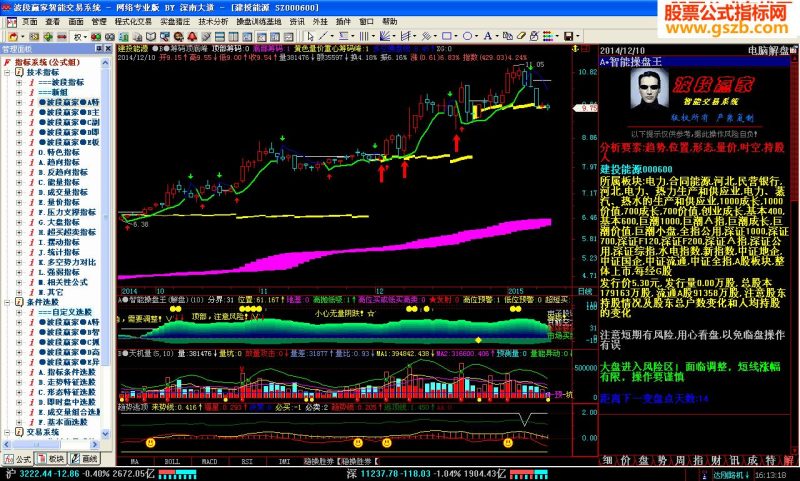The image size is (800, 481).
Task: Expand the 技术指标 tree node
Action: tap(7, 72)
